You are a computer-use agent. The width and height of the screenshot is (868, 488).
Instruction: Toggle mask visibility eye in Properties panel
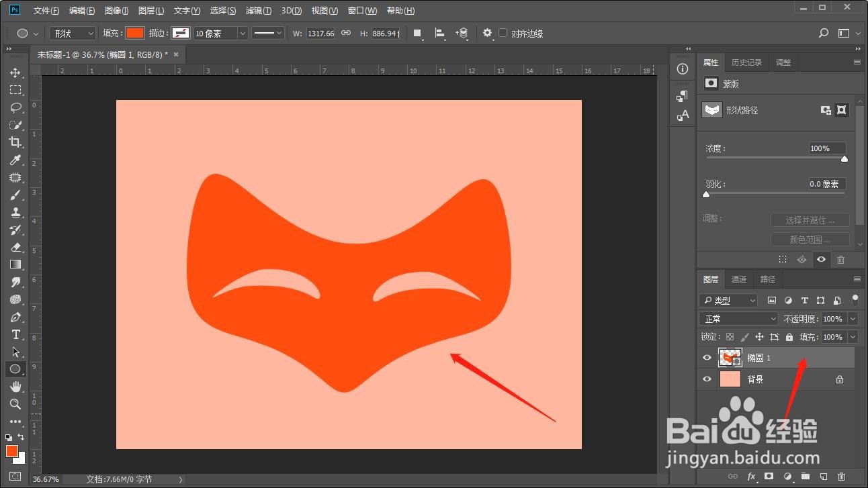tap(821, 259)
